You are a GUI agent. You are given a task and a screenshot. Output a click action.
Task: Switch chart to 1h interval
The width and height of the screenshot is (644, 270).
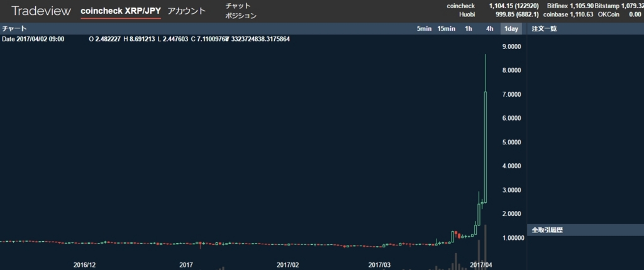point(468,29)
